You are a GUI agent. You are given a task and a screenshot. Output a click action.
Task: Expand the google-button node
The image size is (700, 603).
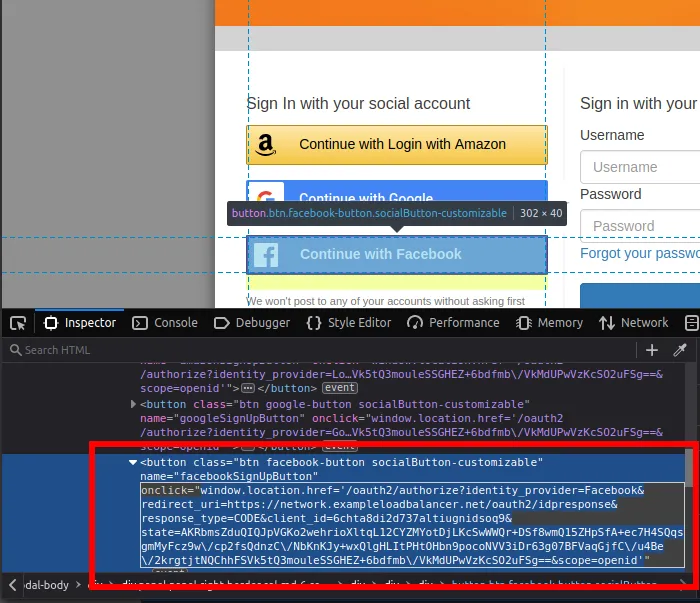click(x=133, y=404)
